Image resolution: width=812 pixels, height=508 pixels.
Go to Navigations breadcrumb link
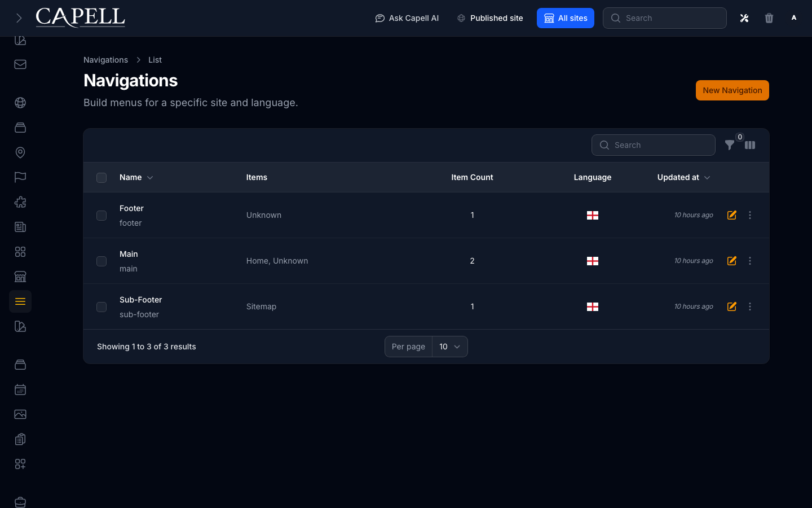(105, 60)
